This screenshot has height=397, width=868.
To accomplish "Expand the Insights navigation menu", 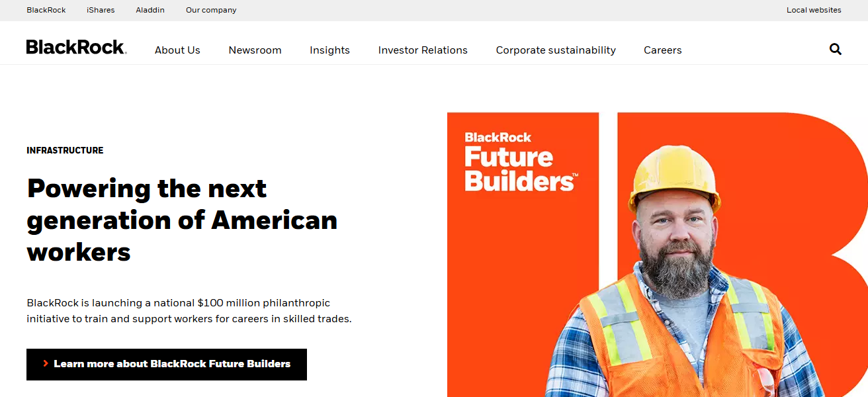I will 329,50.
